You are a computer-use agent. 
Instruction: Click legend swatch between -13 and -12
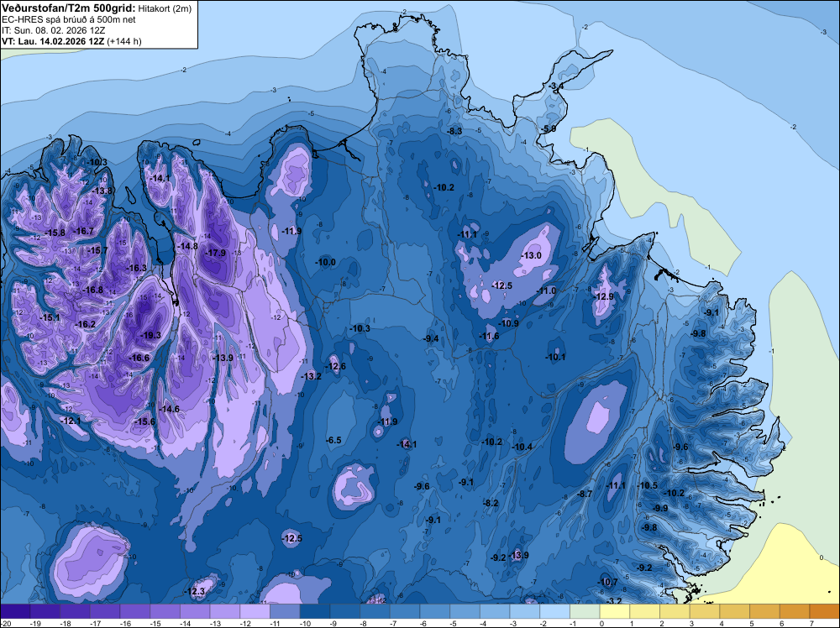pos(225,611)
